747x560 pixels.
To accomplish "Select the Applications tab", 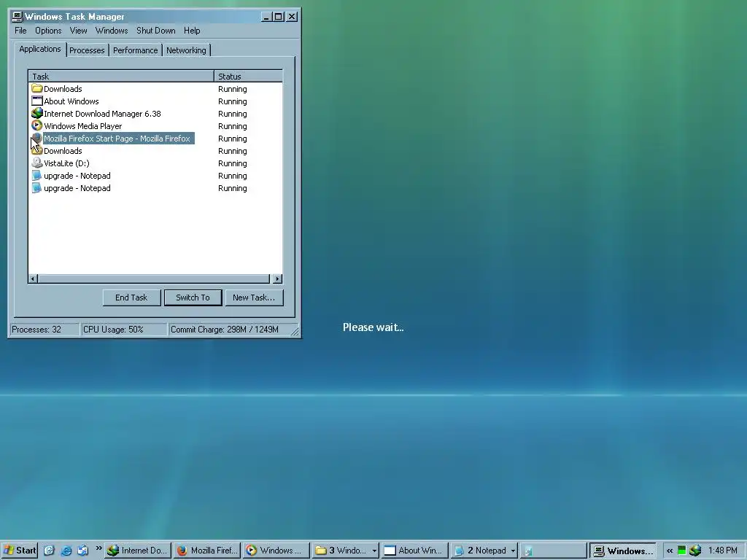I will pos(40,49).
